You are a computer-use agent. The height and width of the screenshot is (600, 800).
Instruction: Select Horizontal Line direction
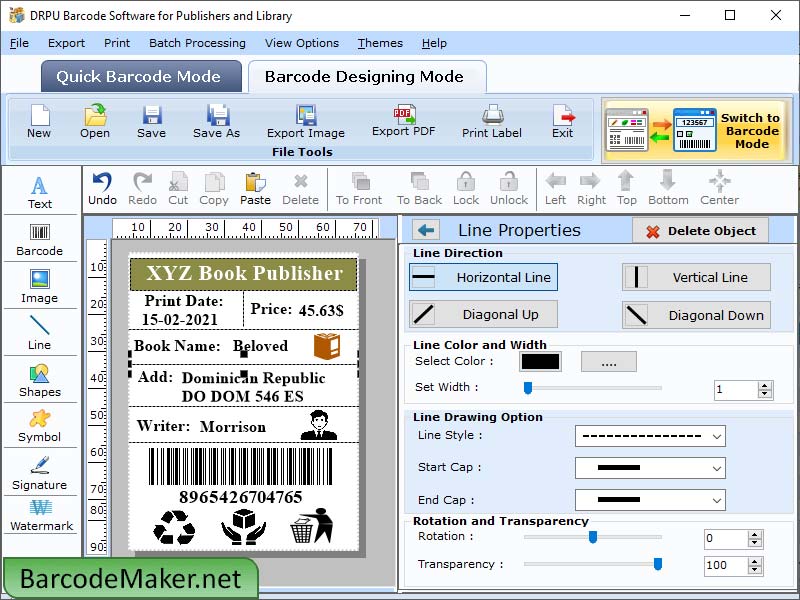coord(483,277)
